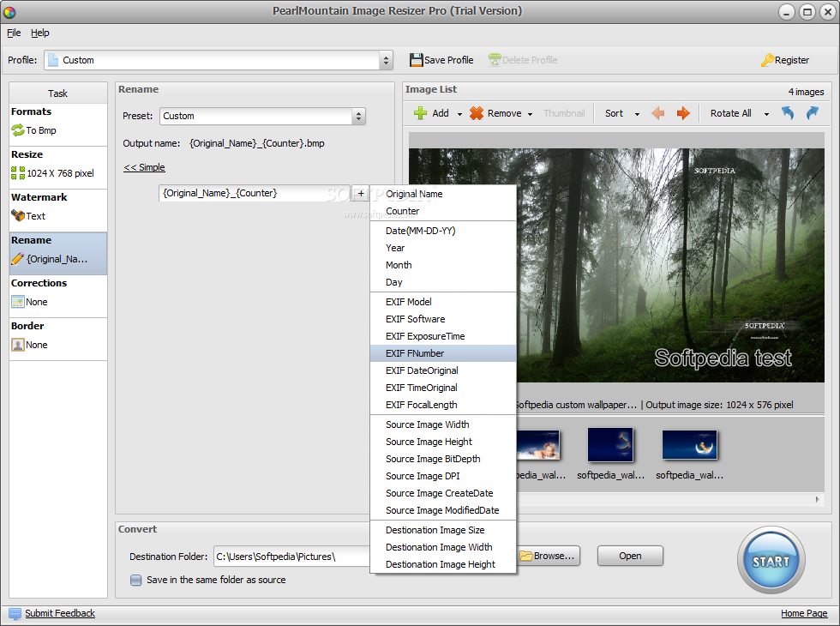The width and height of the screenshot is (840, 626).
Task: Click the plus button beside name template
Action: click(x=361, y=194)
